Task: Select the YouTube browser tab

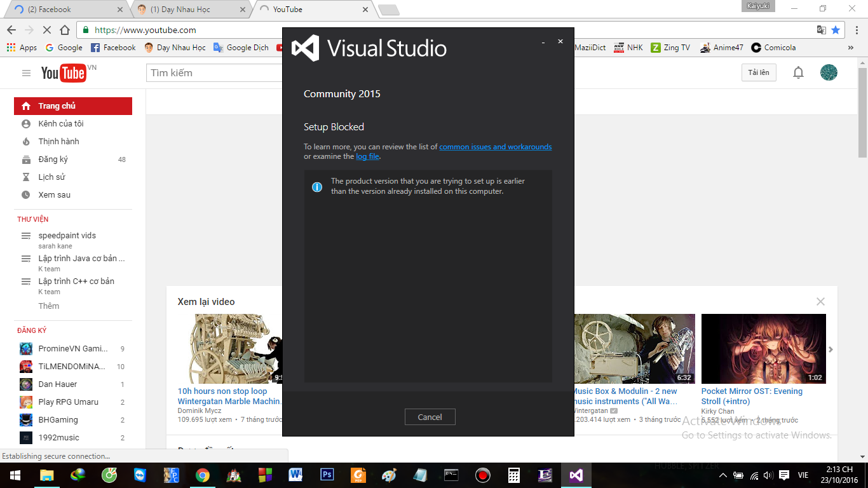Action: click(313, 10)
